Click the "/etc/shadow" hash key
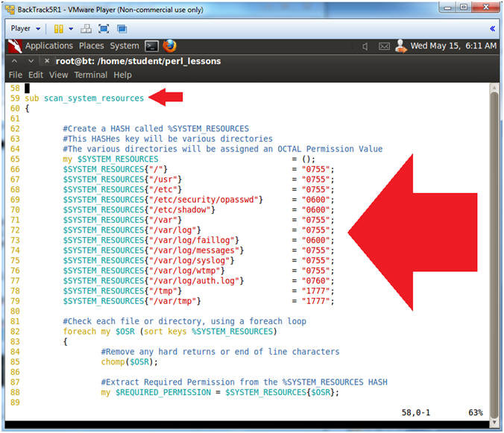504x433 pixels. pos(180,209)
